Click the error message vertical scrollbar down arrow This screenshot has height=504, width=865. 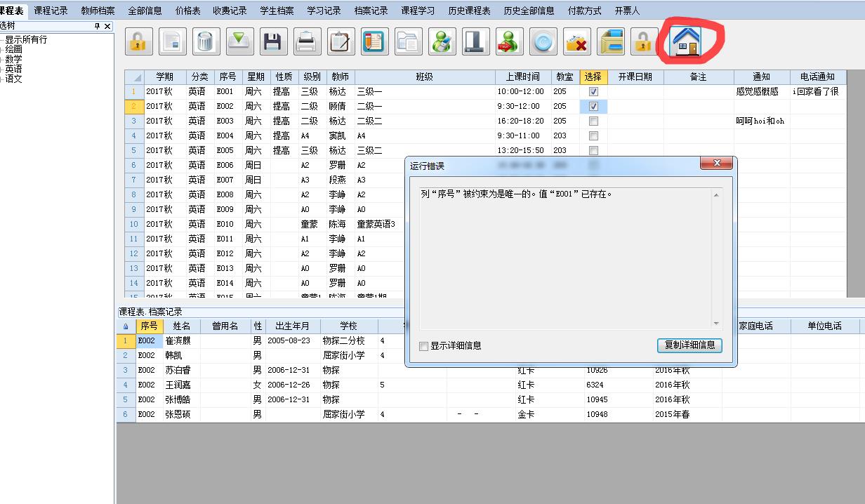pos(716,324)
